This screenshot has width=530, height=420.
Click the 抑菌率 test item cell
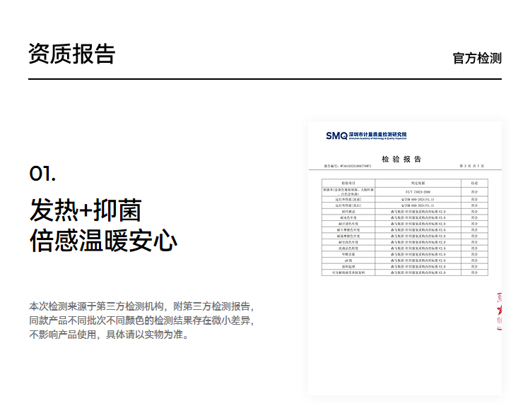tap(348, 192)
